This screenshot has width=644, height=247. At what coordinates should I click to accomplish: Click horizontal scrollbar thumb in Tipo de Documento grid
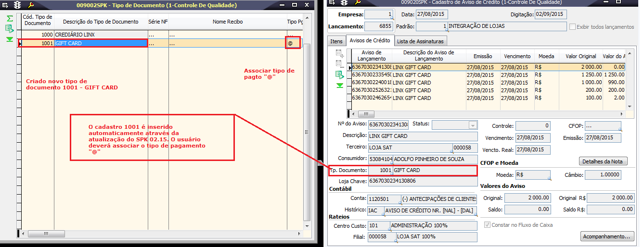(x=46, y=234)
